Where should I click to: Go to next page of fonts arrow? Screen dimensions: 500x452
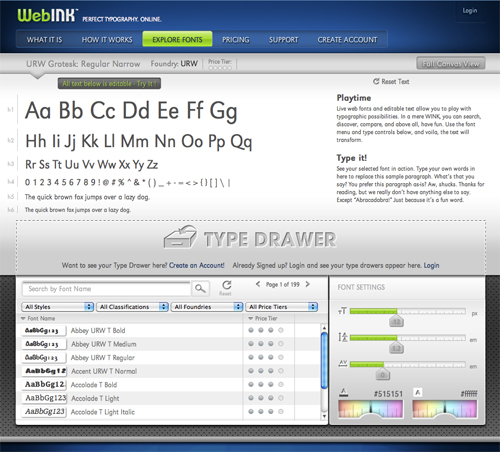[308, 284]
